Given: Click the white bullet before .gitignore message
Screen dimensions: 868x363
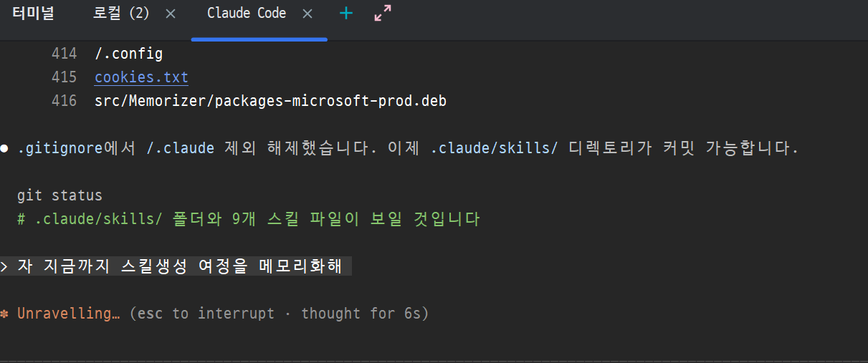Looking at the screenshot, I should [4, 149].
